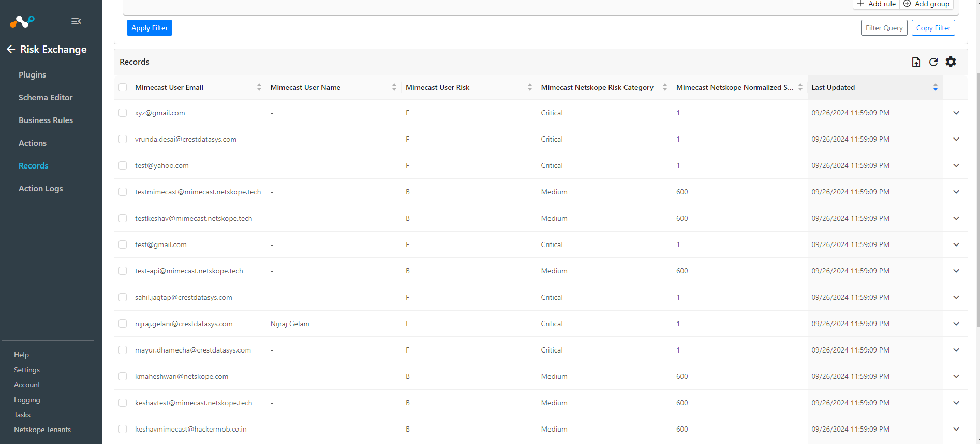Sort by Mimecast Netskope Normalized Score column
This screenshot has width=980, height=444.
click(800, 87)
